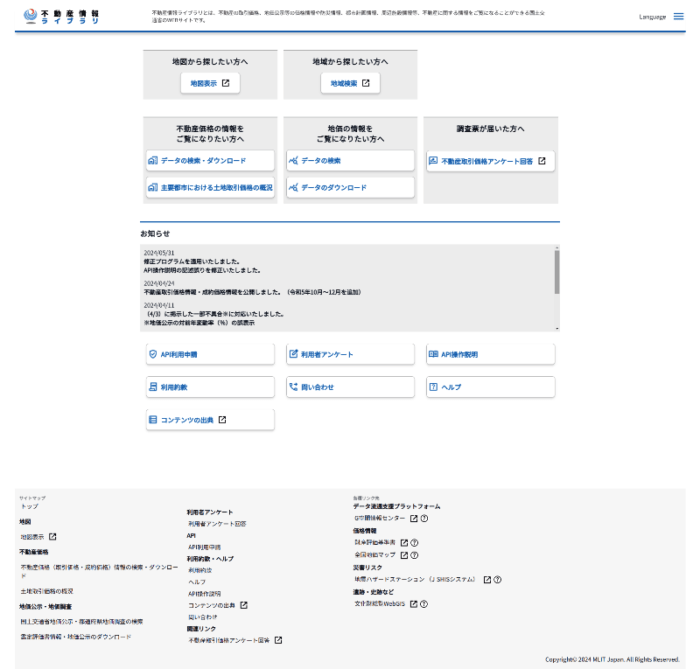700x669 pixels.
Task: Open 主要都市における土地取引価格の概況
Action: tap(209, 187)
